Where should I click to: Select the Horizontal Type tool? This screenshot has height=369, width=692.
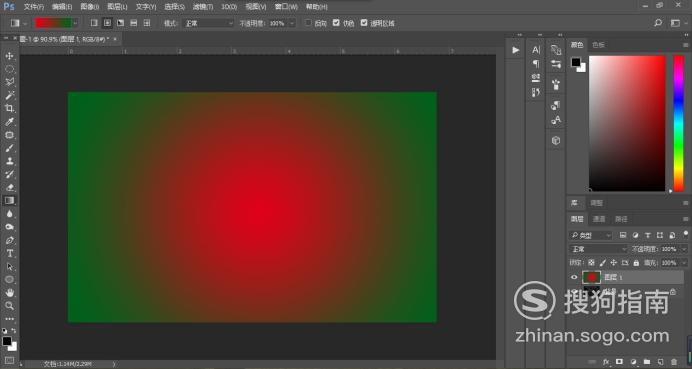(9, 254)
